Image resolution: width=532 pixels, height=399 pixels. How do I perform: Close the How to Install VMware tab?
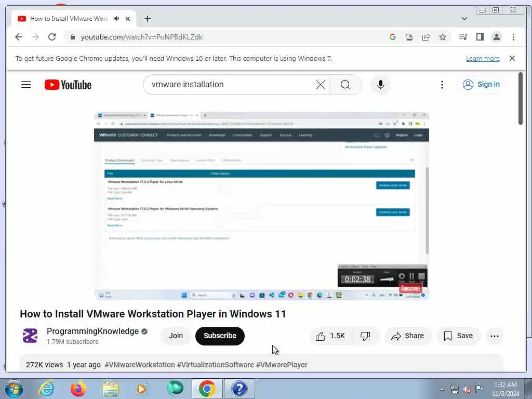coord(128,19)
